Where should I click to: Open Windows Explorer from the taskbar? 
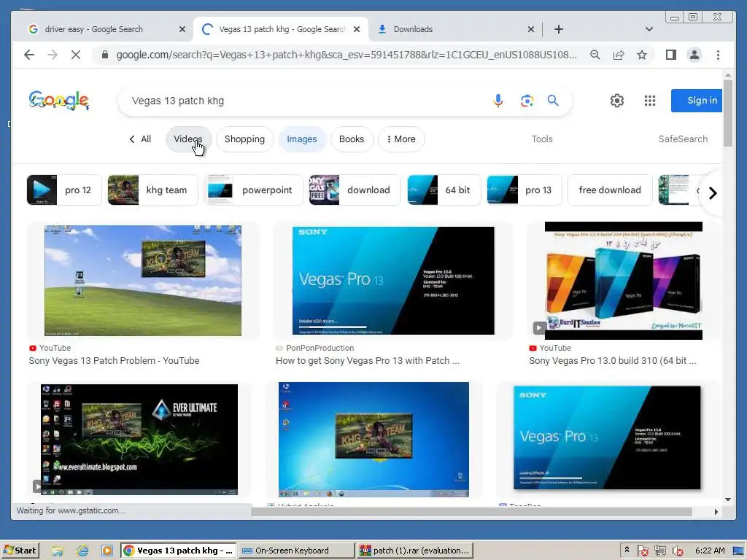click(x=58, y=551)
